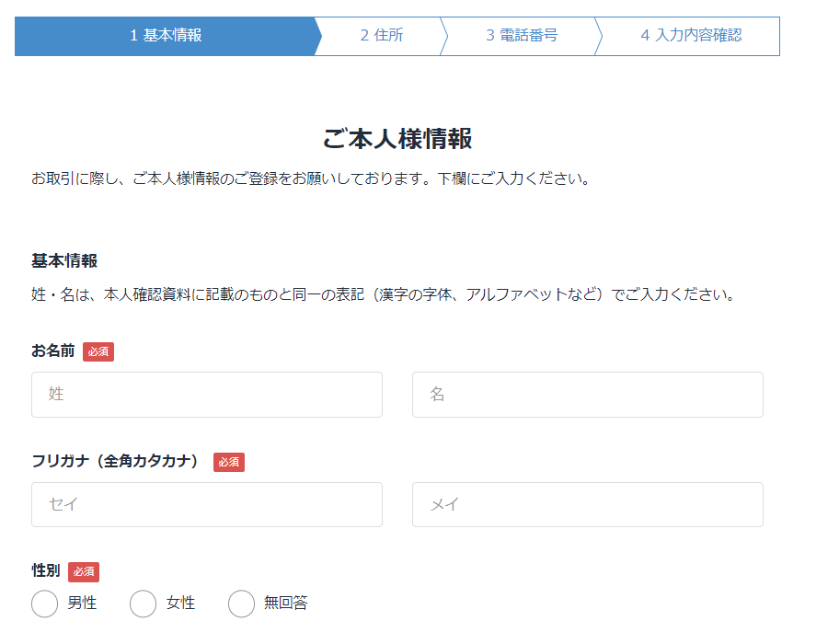Screen dimensions: 828x644
Task: Go to step 4 入力内容確認
Action: click(x=691, y=36)
